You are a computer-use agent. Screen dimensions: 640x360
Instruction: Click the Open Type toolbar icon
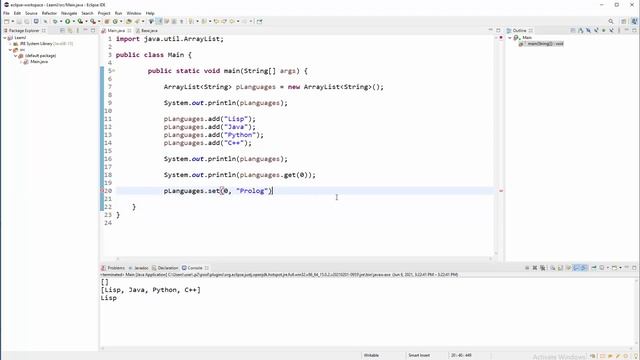(x=129, y=21)
